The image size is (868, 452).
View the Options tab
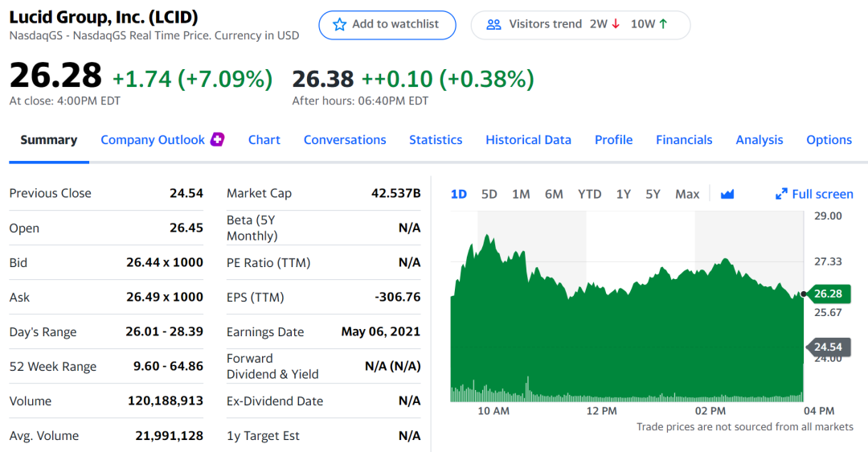pos(829,140)
